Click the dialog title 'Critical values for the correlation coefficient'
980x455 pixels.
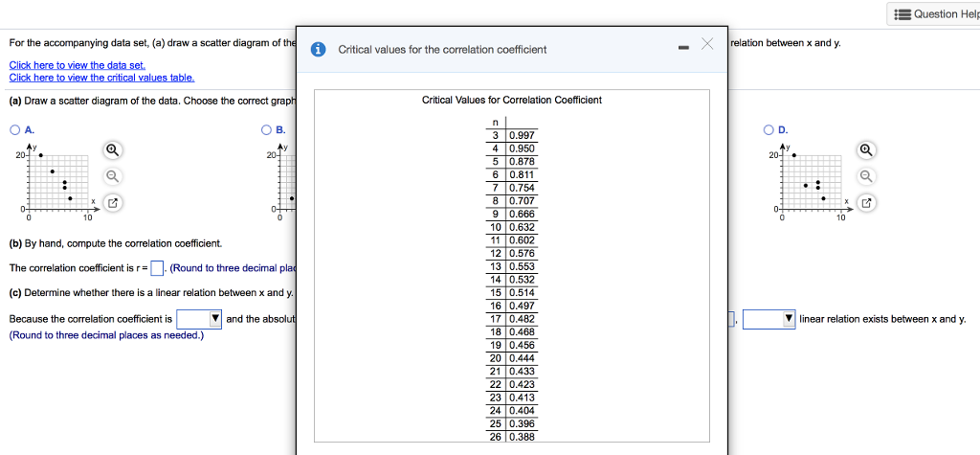[442, 49]
